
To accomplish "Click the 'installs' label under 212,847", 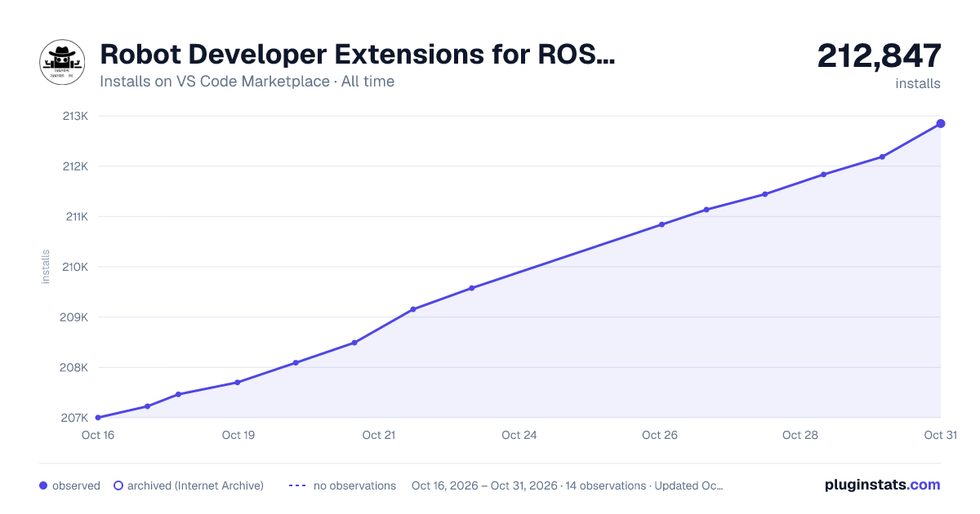I will (x=918, y=83).
